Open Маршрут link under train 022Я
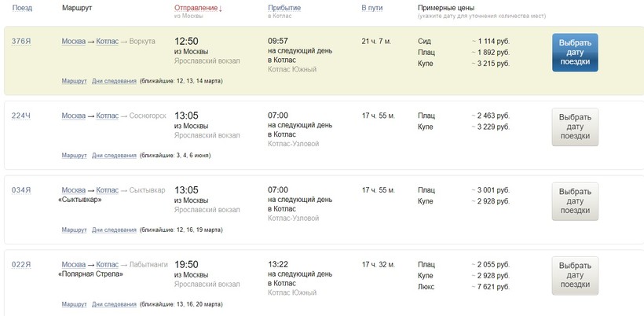This screenshot has width=644, height=316. (74, 304)
